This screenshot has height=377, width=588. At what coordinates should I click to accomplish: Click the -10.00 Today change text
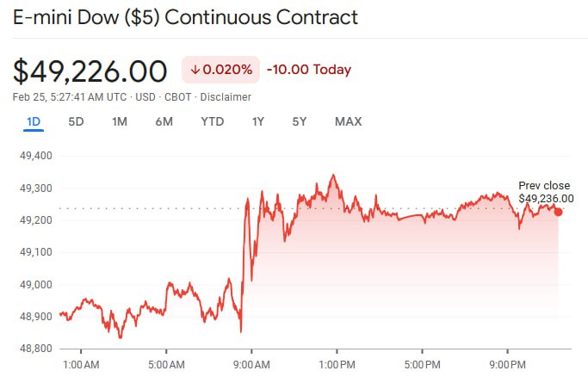coord(309,70)
